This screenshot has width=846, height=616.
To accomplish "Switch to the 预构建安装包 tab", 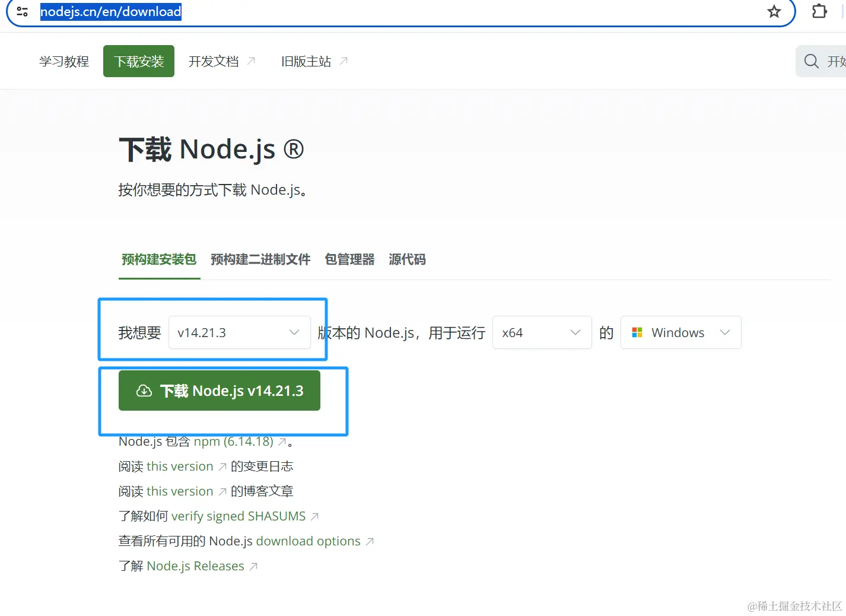I will 159,259.
